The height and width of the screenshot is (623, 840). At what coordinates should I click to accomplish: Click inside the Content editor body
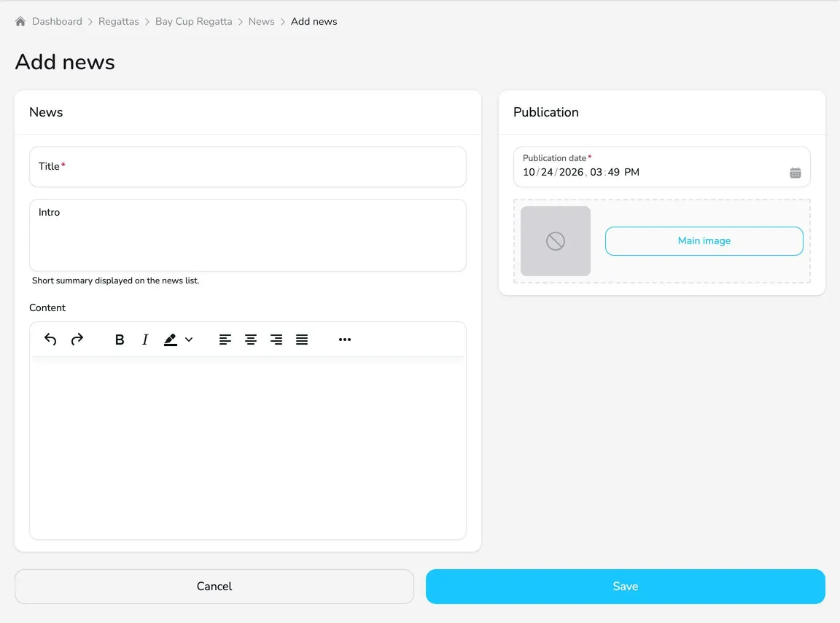(x=247, y=447)
